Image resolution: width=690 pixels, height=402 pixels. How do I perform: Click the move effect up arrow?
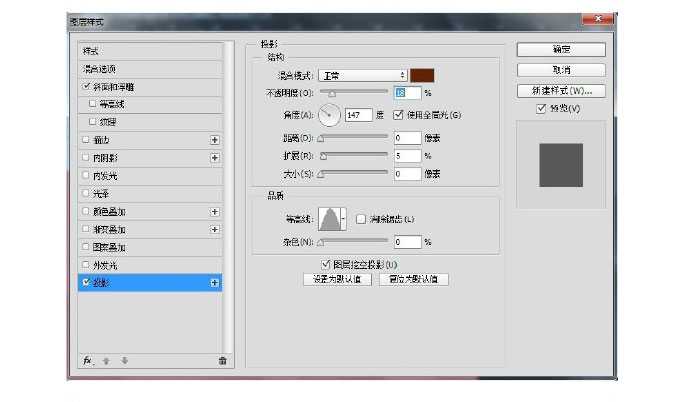tap(108, 361)
